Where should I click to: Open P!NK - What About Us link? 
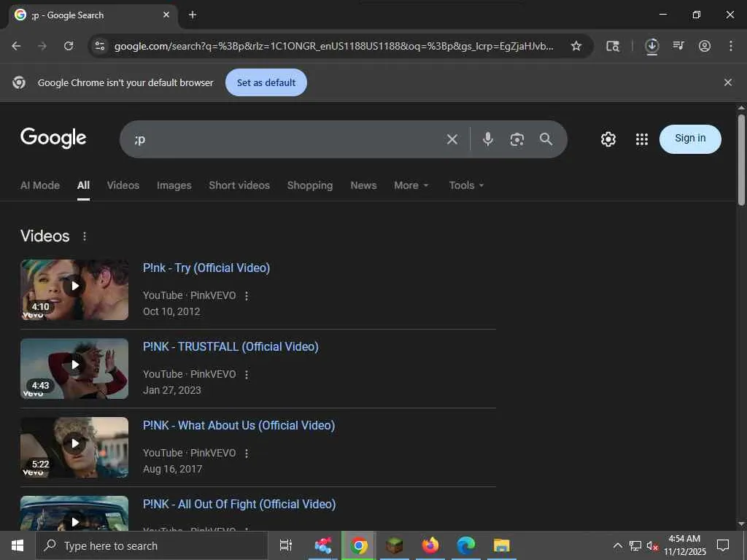239,425
